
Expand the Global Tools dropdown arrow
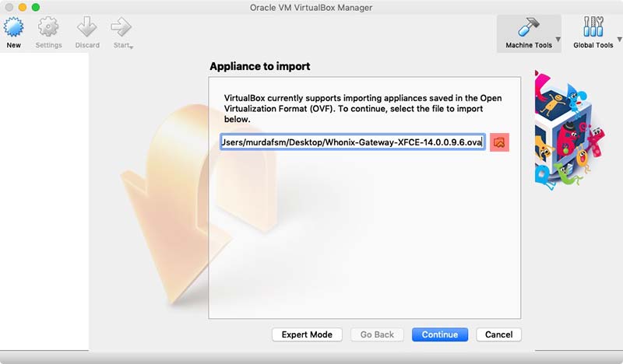[x=619, y=39]
